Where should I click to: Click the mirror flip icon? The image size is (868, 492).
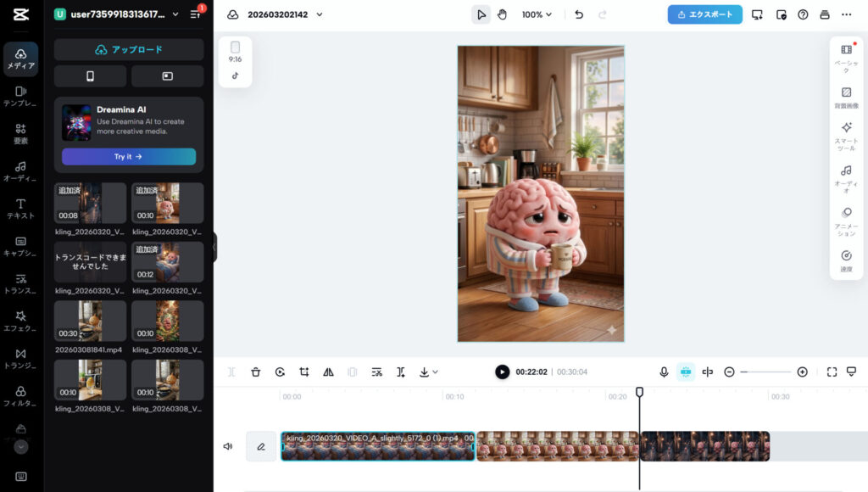tap(328, 372)
